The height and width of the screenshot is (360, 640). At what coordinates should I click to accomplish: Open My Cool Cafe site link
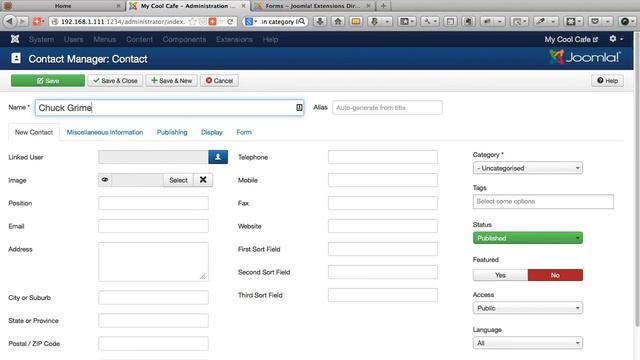[x=571, y=39]
